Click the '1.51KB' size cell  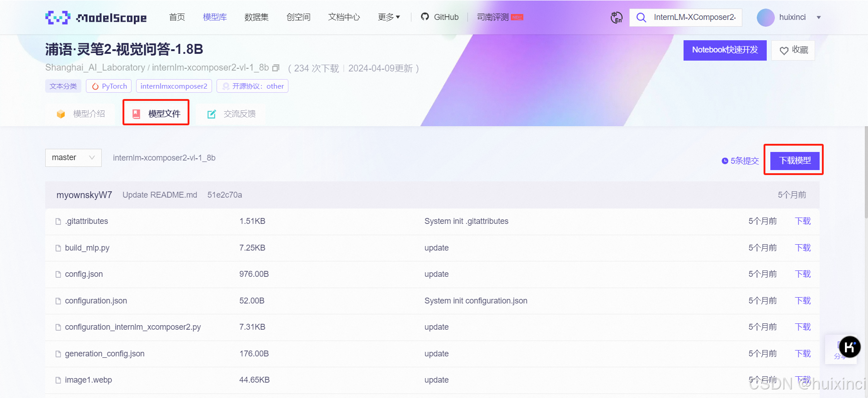252,221
